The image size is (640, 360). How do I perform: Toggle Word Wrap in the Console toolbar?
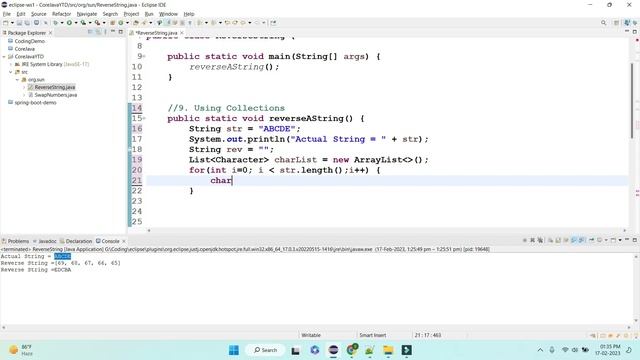coord(566,240)
